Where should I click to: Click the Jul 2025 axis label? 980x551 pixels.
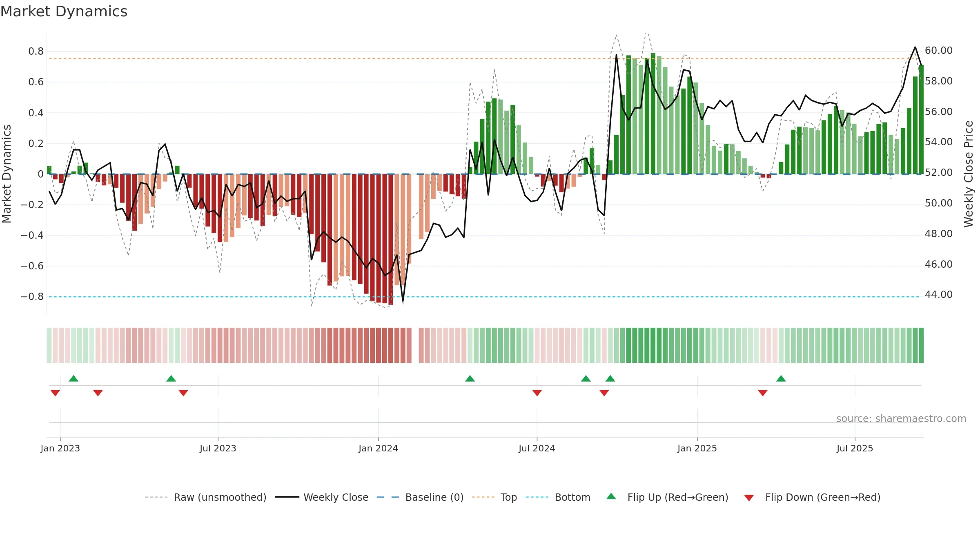click(x=855, y=448)
